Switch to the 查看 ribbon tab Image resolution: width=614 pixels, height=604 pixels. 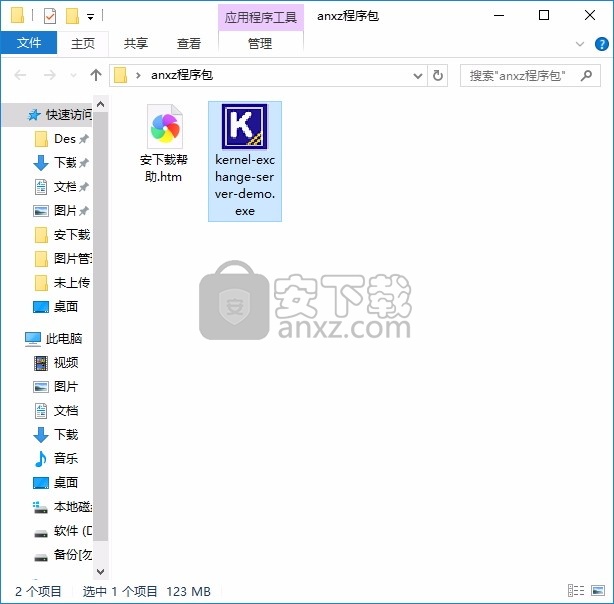(x=189, y=43)
